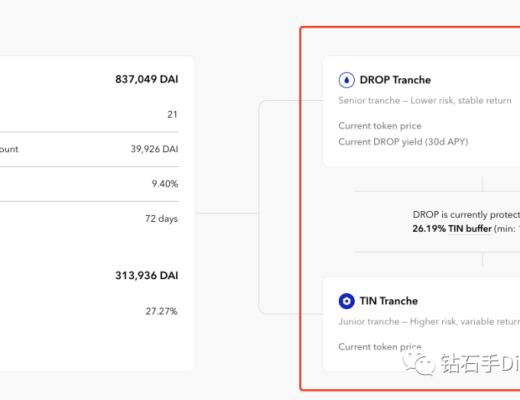The width and height of the screenshot is (520, 400).
Task: Click the 837,049 DAI value
Action: click(147, 79)
